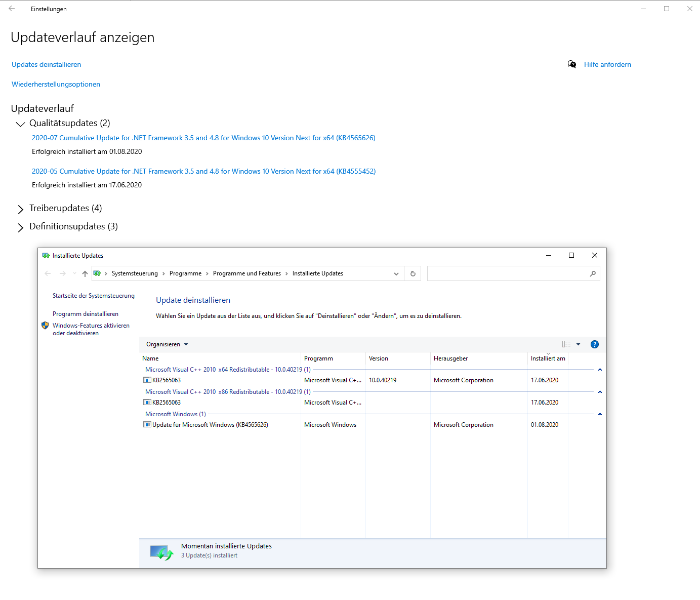Click the forward arrow in Installierte Updates window

[x=63, y=273]
